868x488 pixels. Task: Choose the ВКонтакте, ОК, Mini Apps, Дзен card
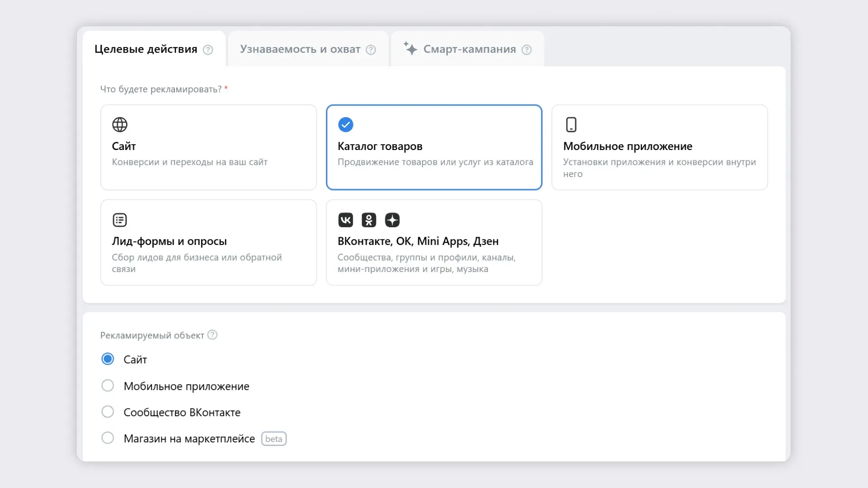pyautogui.click(x=434, y=243)
